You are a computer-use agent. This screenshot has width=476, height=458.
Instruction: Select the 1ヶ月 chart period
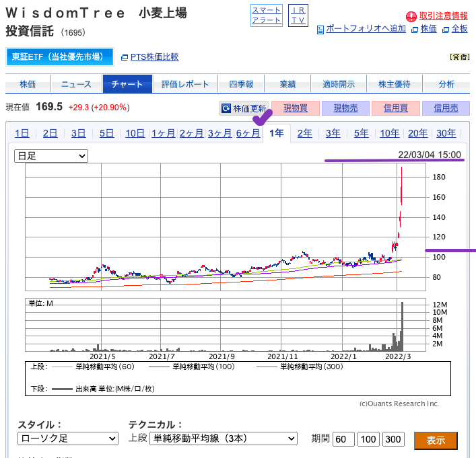(164, 133)
